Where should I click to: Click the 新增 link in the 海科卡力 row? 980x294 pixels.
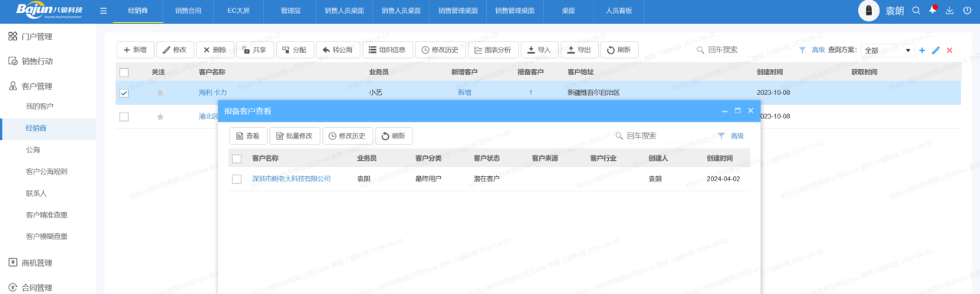pyautogui.click(x=465, y=93)
